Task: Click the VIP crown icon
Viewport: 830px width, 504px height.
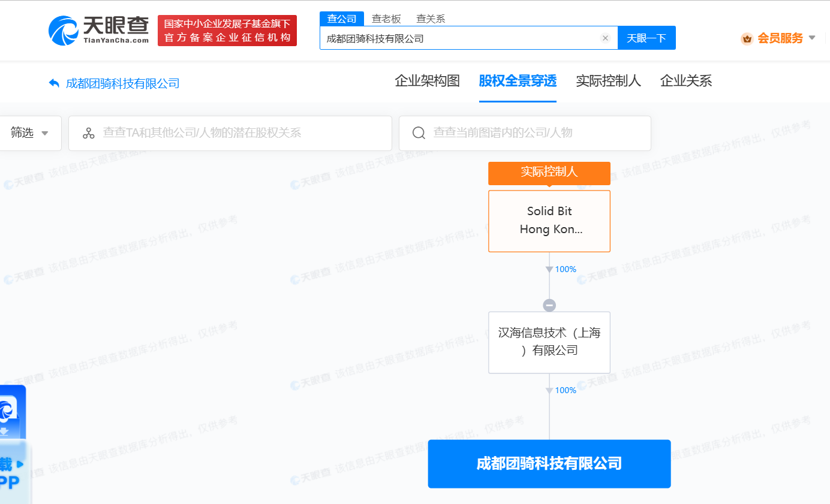Action: (747, 38)
